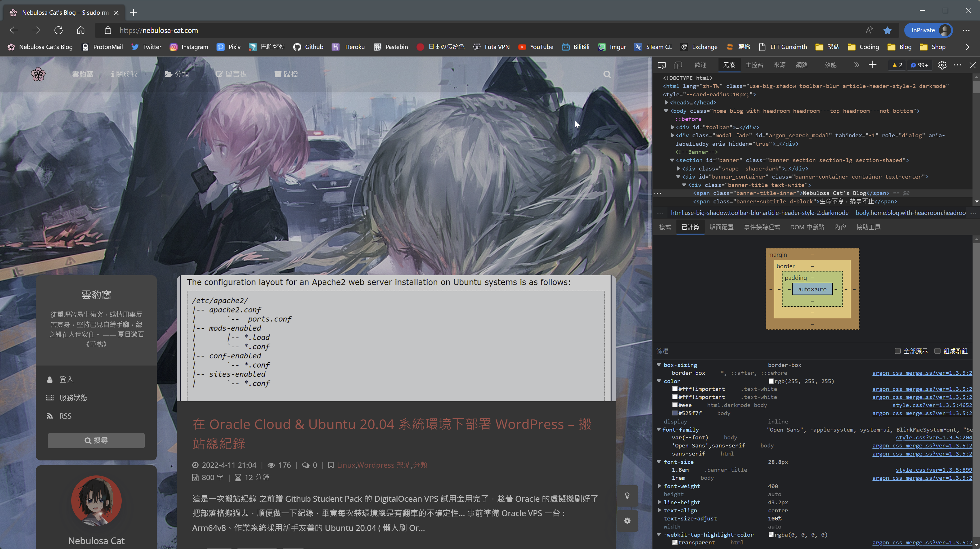This screenshot has height=549, width=980.
Task: Open the 主控台 DevTools tab
Action: click(x=754, y=65)
